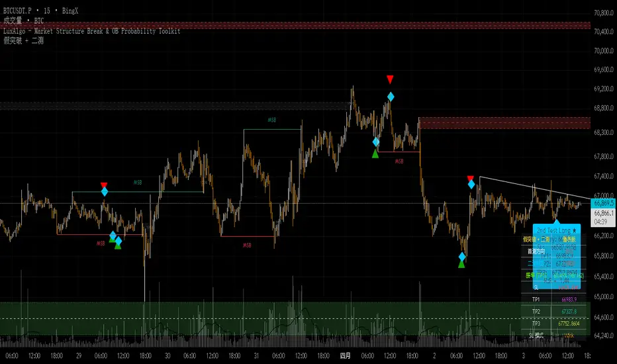Select the 成交量 · BTC volume indicator legend
617x364 pixels.
[x=24, y=21]
